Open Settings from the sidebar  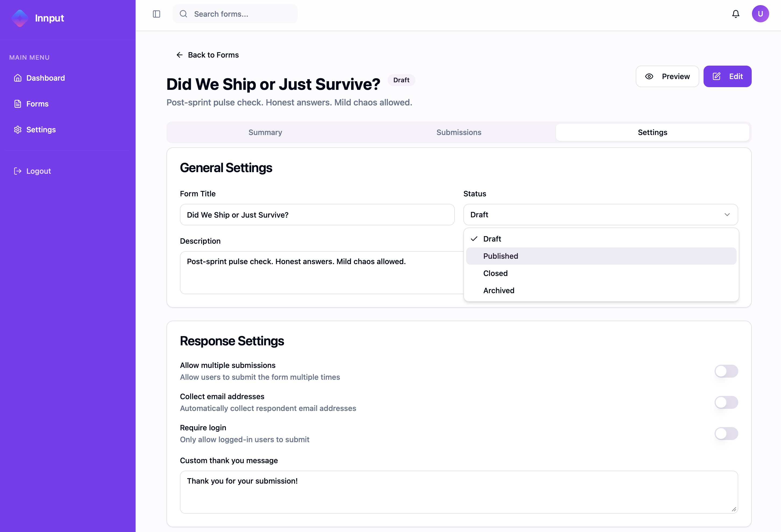click(x=41, y=129)
